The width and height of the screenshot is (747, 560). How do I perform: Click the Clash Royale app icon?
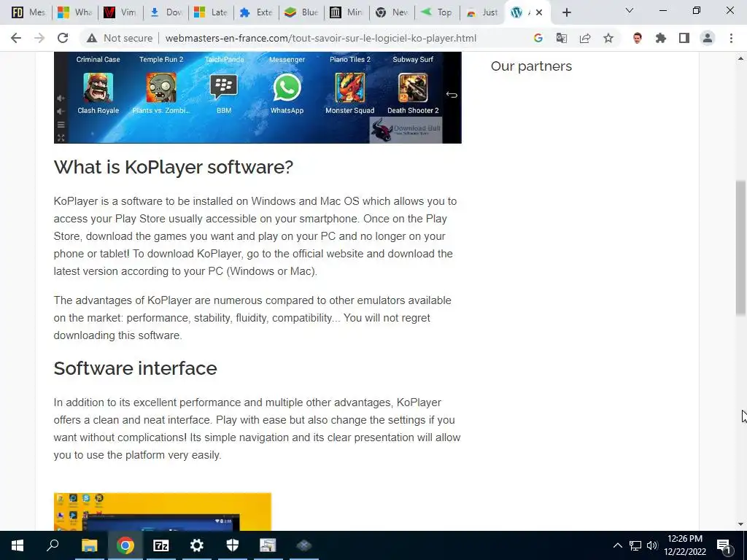coord(98,87)
